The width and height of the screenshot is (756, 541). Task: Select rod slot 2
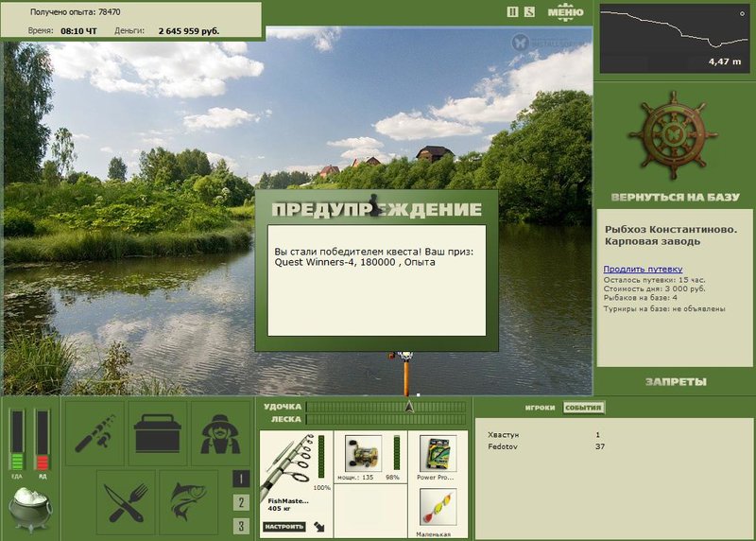[x=241, y=502]
